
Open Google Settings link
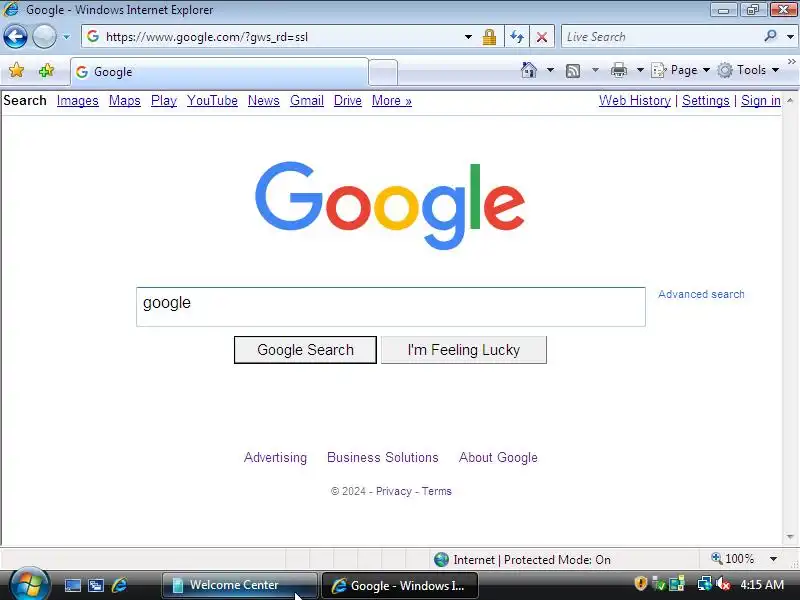point(706,101)
